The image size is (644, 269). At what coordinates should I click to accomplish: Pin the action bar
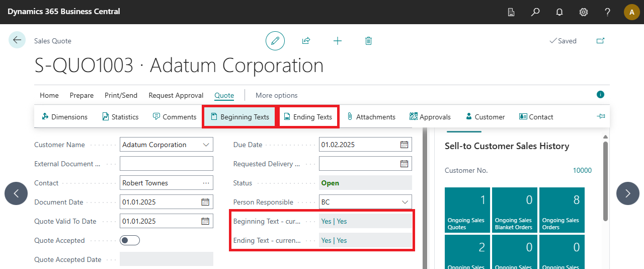(x=601, y=116)
